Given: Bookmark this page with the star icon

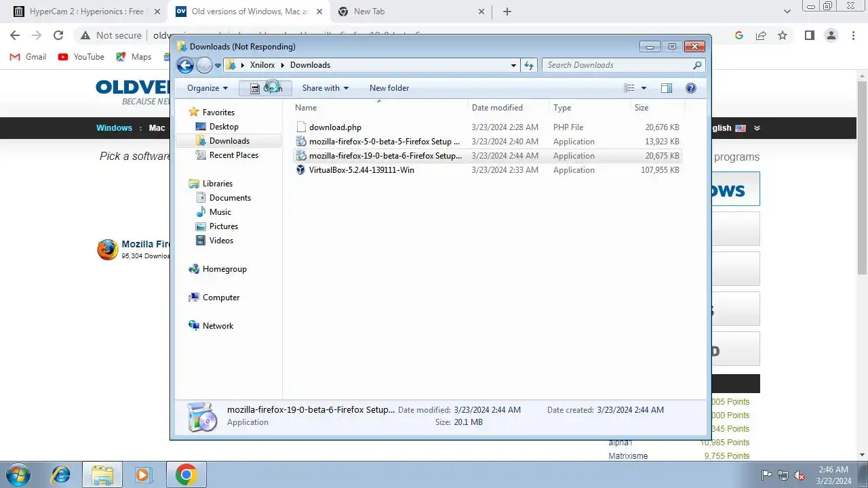Looking at the screenshot, I should (x=783, y=35).
